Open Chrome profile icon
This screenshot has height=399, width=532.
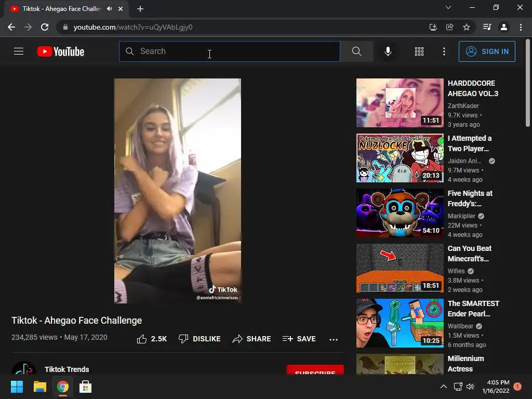[504, 27]
